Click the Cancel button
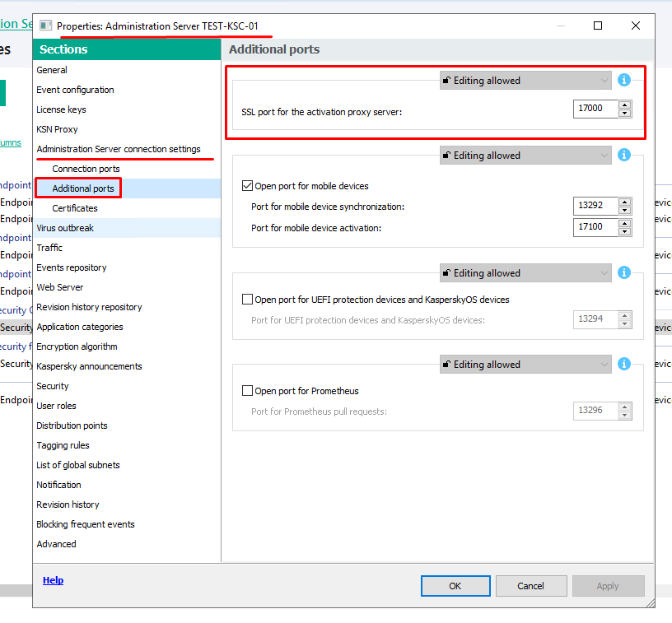This screenshot has height=623, width=672. click(x=531, y=586)
